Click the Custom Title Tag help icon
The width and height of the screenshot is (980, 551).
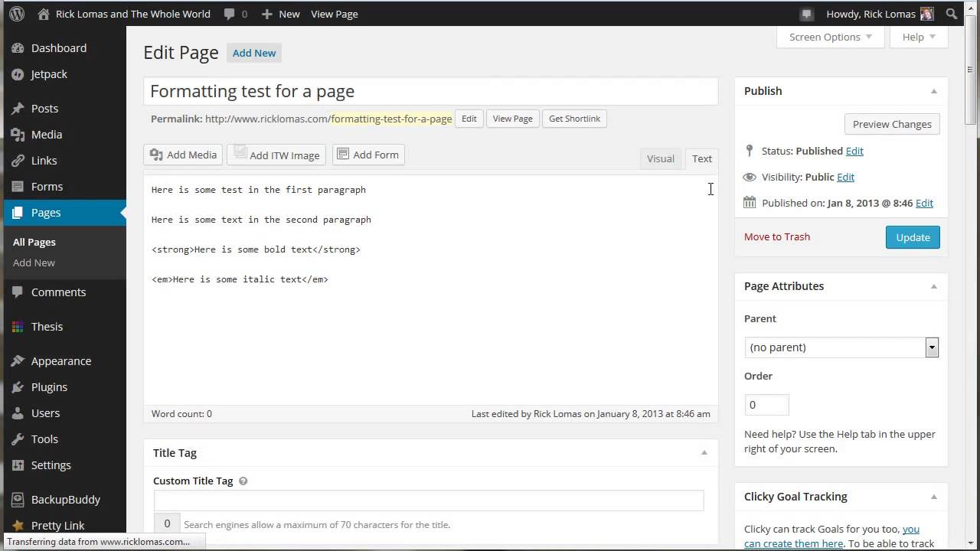pos(243,481)
